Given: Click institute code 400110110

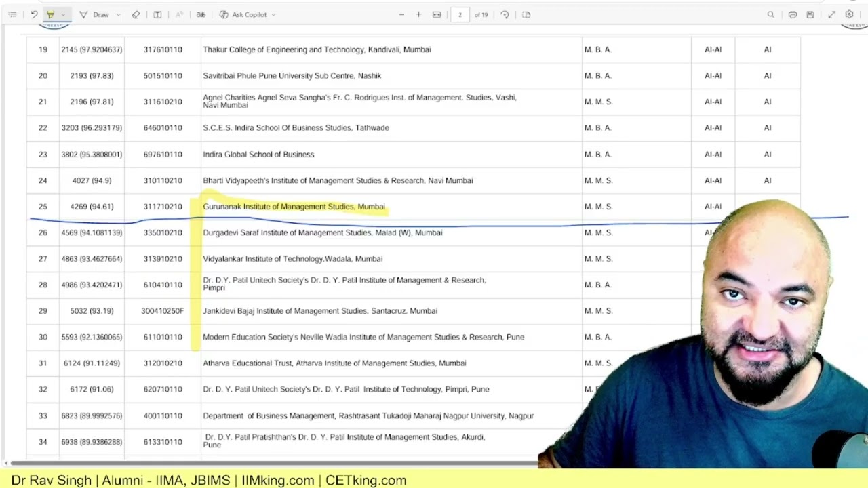Looking at the screenshot, I should (163, 415).
